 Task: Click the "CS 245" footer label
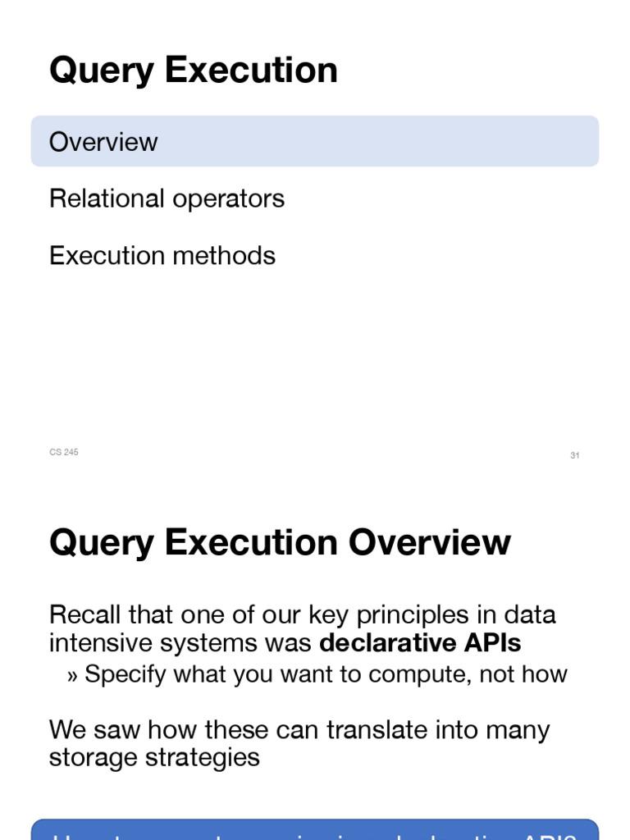pos(64,452)
